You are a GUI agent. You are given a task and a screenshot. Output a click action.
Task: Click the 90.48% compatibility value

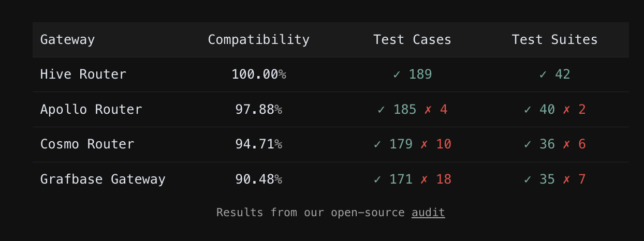point(259,179)
